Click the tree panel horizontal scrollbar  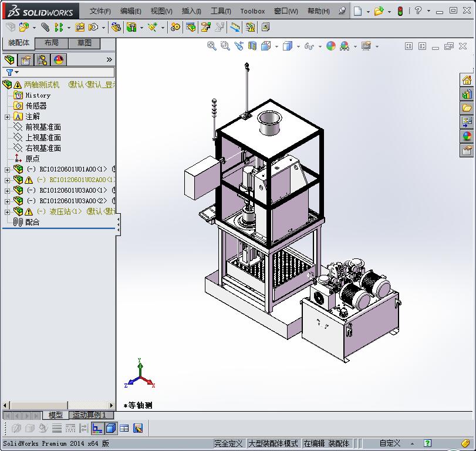pos(58,405)
